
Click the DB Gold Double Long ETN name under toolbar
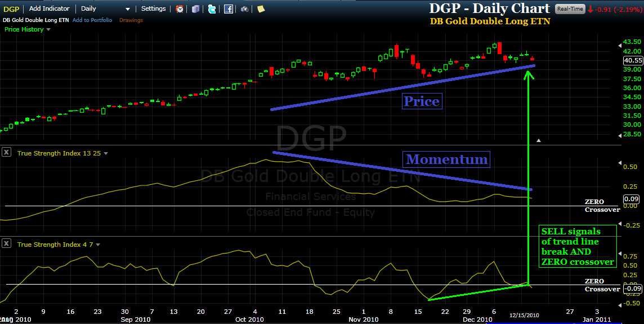click(35, 20)
